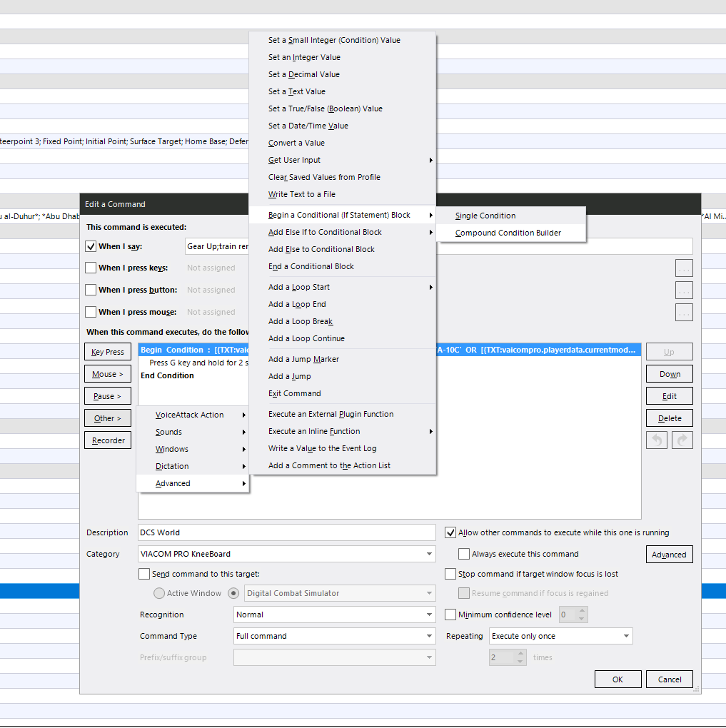Increase the minimum confidence level stepper

coord(582,611)
